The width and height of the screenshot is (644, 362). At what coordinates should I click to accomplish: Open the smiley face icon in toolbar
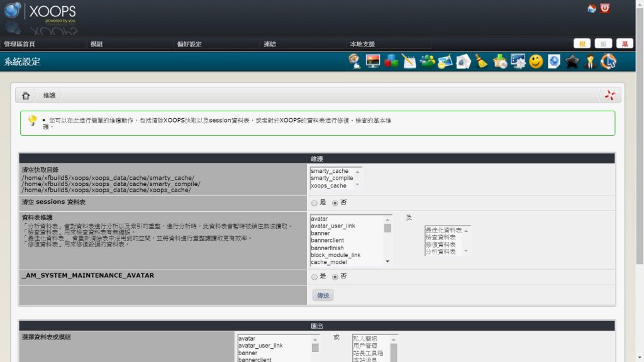point(536,62)
